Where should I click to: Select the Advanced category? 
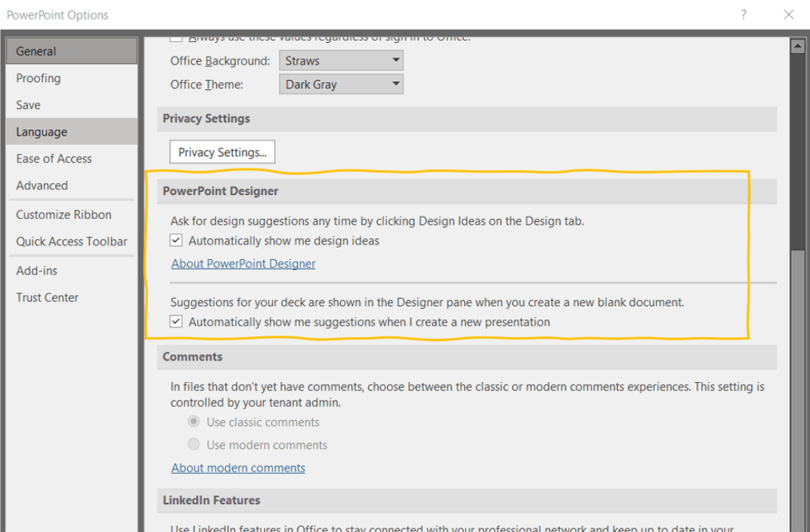[42, 186]
